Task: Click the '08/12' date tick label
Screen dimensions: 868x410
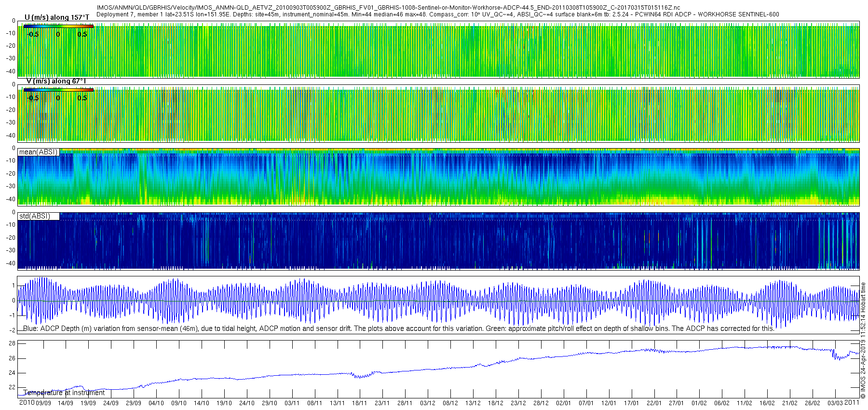Action: [x=450, y=403]
